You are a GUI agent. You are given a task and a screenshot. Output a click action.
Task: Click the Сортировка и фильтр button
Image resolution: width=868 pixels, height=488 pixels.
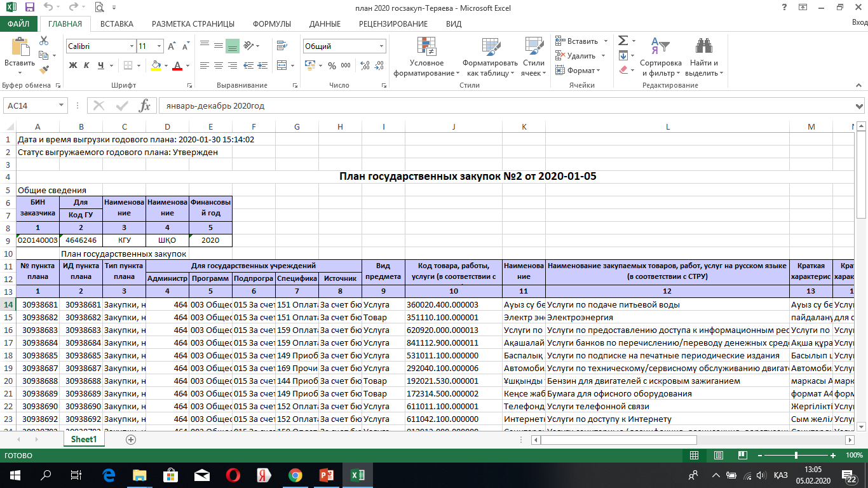[x=660, y=57]
